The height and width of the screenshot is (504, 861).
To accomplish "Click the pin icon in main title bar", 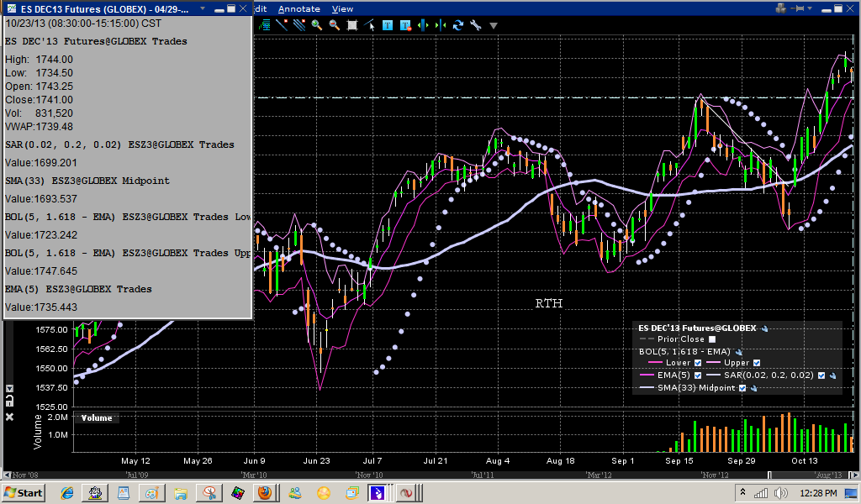I will tap(799, 8).
